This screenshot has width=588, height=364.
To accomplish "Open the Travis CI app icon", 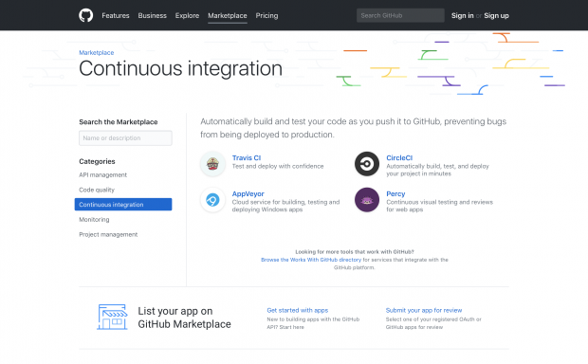I will (x=212, y=164).
